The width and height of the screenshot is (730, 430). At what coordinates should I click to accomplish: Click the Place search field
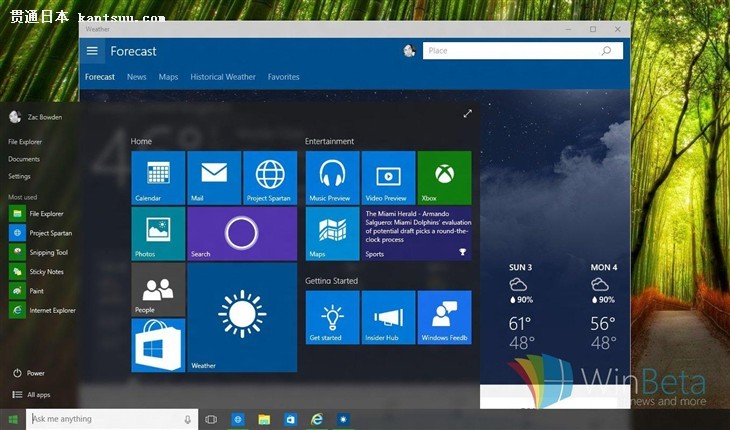[510, 51]
